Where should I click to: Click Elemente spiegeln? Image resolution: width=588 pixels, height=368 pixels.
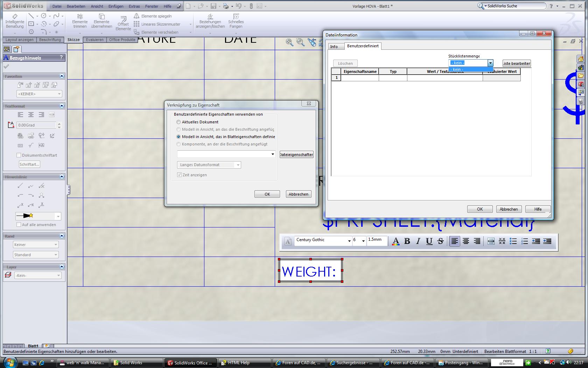tap(153, 16)
